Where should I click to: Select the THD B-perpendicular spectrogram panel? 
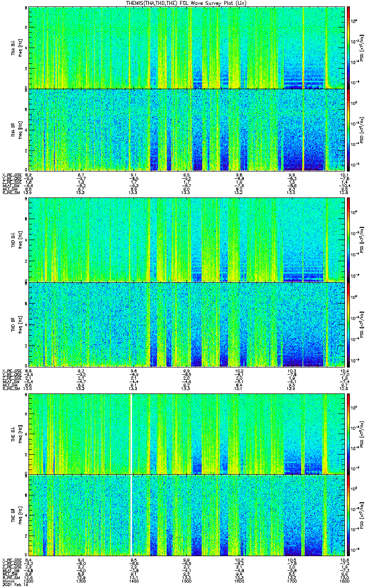point(186,240)
